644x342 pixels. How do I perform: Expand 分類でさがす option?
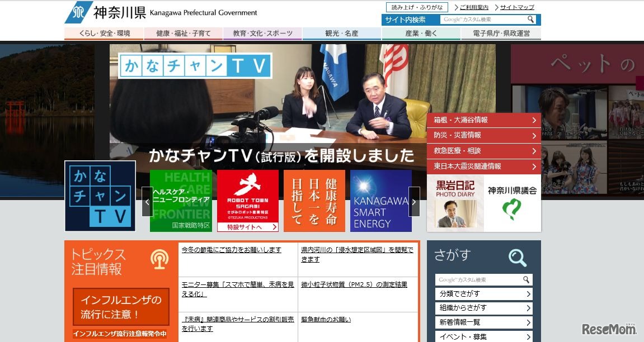click(484, 294)
